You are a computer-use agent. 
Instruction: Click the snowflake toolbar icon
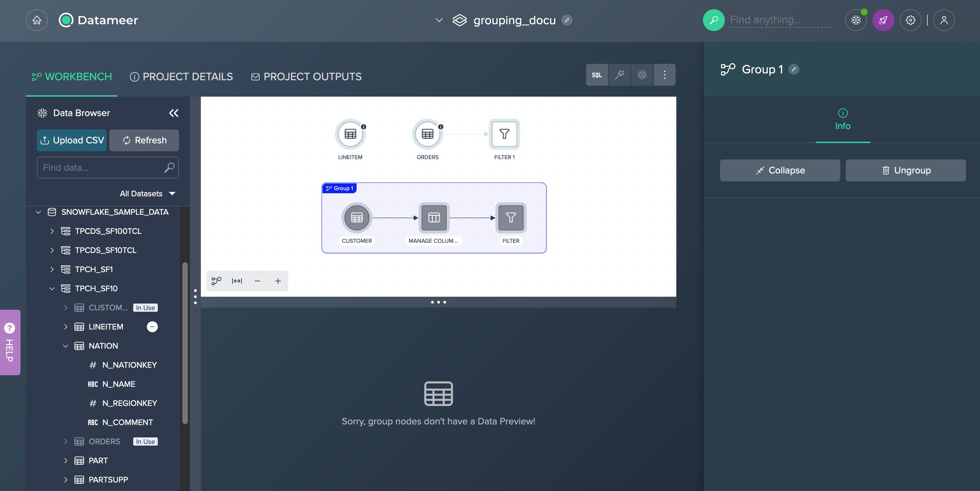[642, 75]
